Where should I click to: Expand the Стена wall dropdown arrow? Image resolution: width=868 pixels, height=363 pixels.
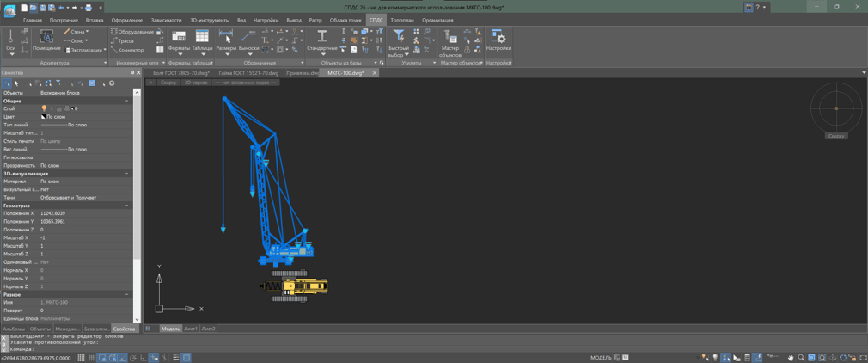click(87, 32)
